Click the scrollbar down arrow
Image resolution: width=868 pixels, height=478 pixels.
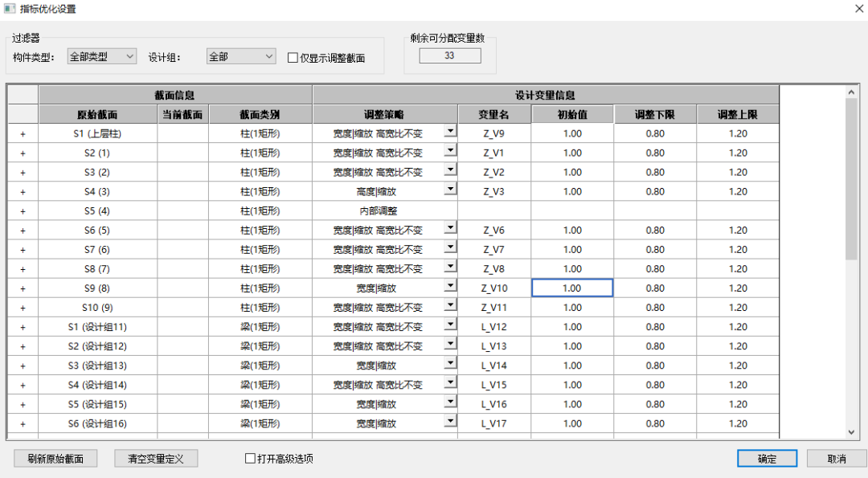[852, 431]
